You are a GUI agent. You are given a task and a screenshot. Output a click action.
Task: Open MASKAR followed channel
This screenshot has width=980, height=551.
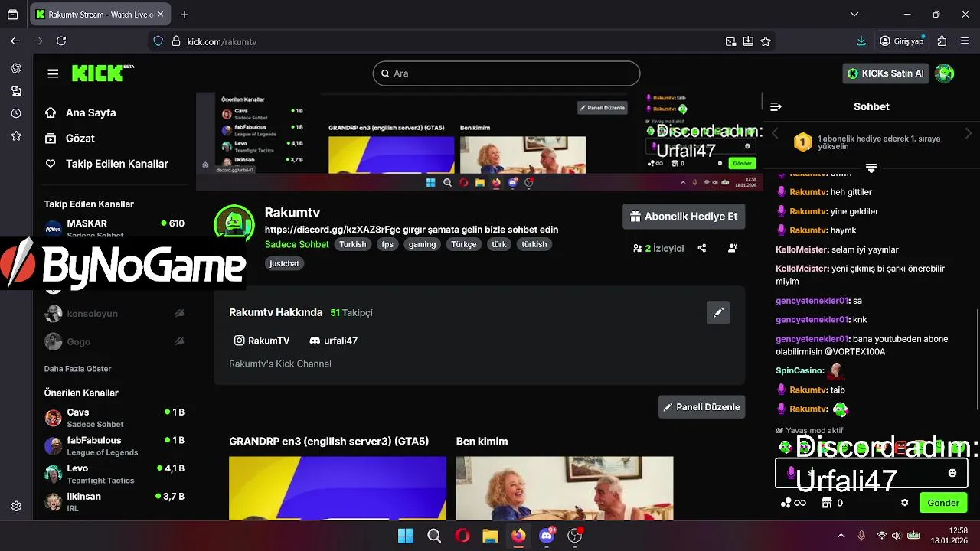(115, 229)
